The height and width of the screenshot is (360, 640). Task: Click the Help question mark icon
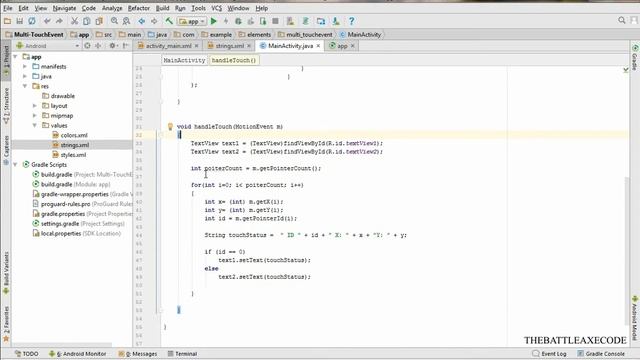(351, 21)
